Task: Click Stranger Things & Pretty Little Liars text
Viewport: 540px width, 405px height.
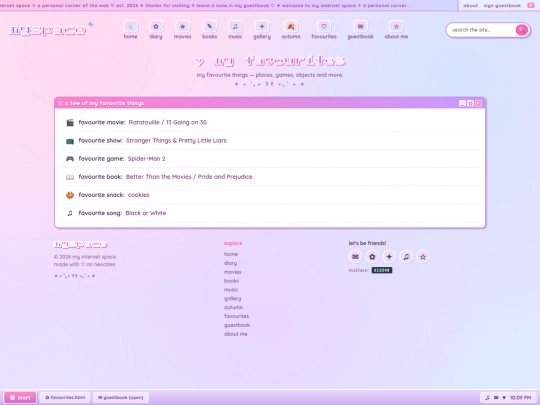Action: click(x=176, y=141)
